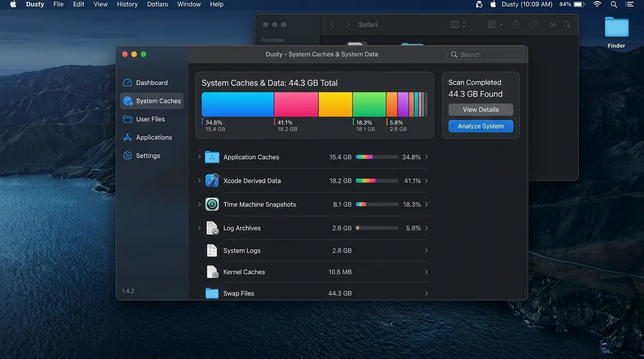Open the Finder folder on the desktop
The height and width of the screenshot is (359, 644).
click(x=616, y=27)
